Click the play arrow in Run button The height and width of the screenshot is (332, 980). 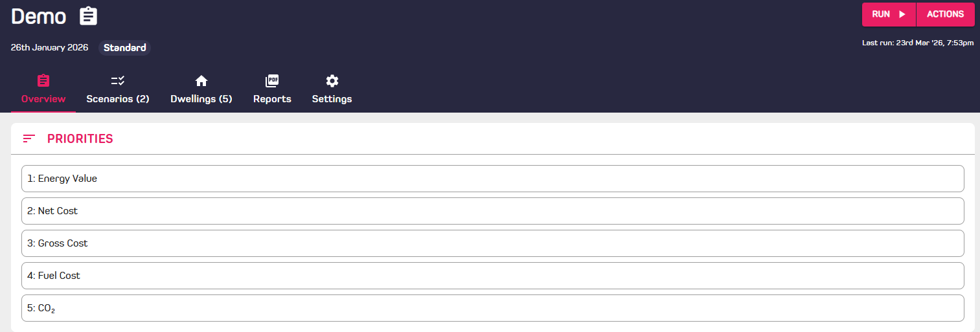point(902,14)
